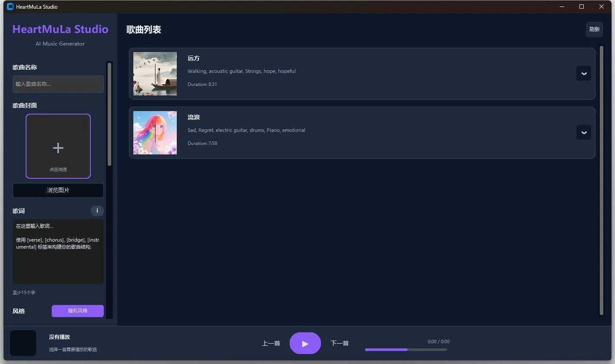The image size is (615, 364).
Task: Click the 刷新 refresh button
Action: (594, 29)
